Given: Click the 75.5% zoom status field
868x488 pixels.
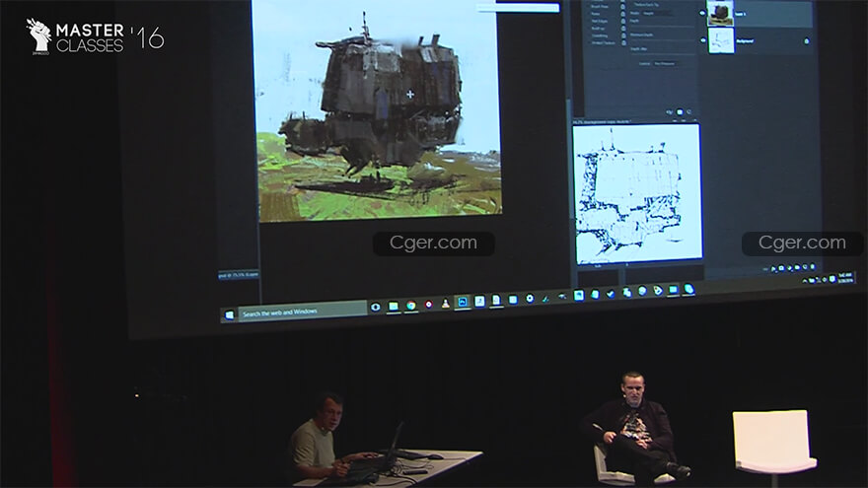Looking at the screenshot, I should 238,274.
